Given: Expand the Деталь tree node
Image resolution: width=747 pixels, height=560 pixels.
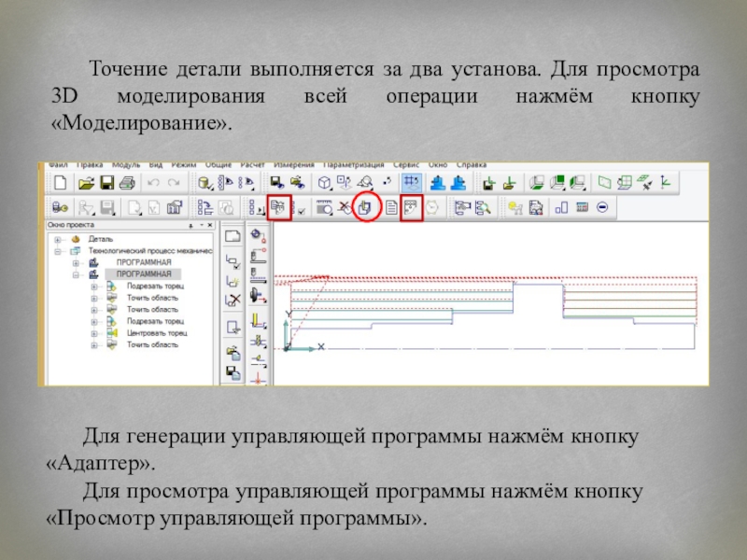Looking at the screenshot, I should (58, 240).
